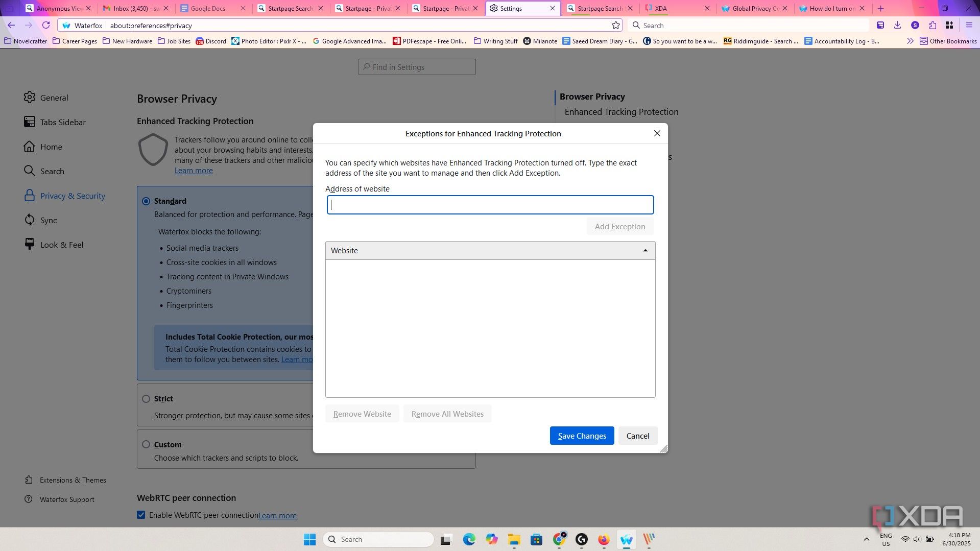This screenshot has width=980, height=551.
Task: Switch to the XDA tab
Action: [677, 8]
